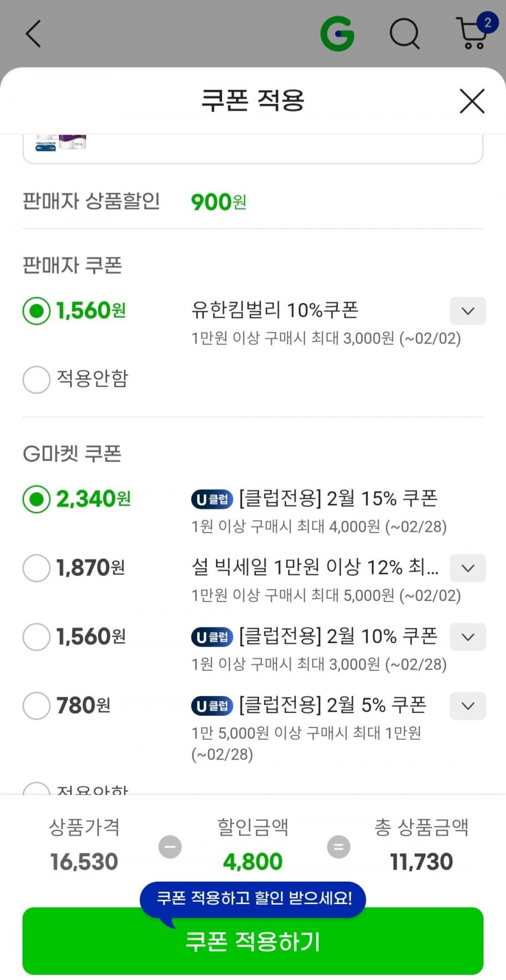Expand 설 빅세일 12% coupon details
The height and width of the screenshot is (980, 506).
[x=468, y=568]
